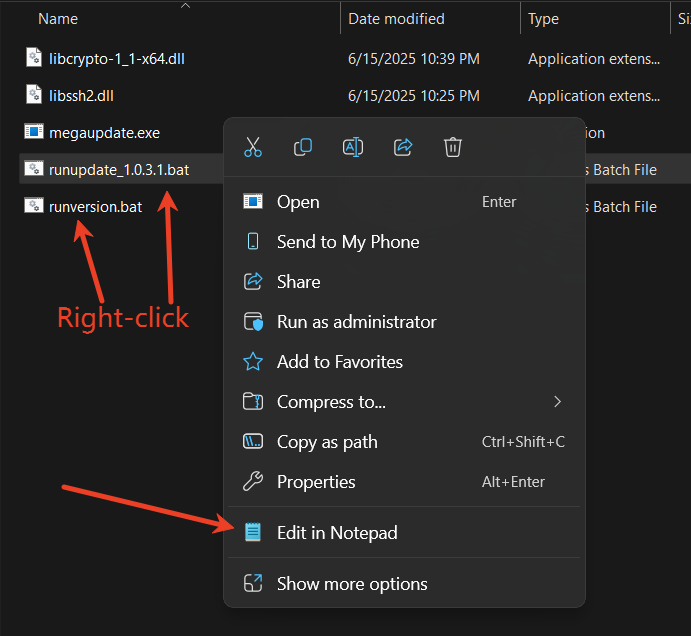Viewport: 691px width, 636px height.
Task: Sort by the Name column header
Action: pos(58,19)
